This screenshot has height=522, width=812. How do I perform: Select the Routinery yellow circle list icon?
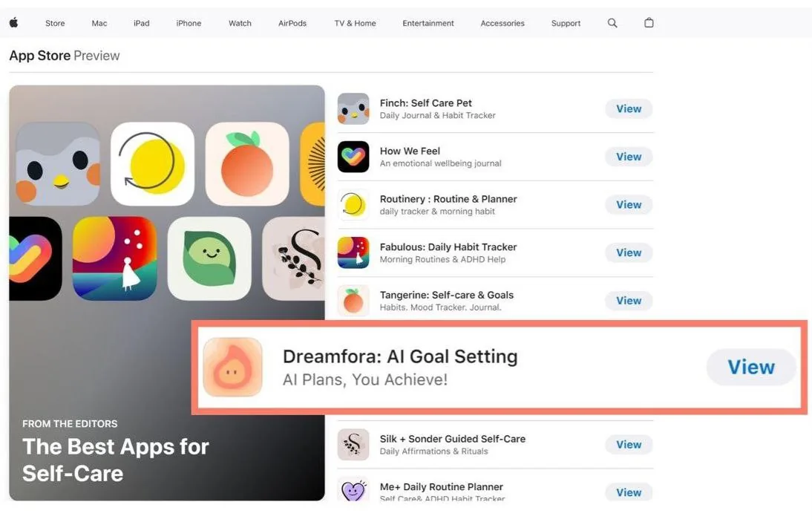click(353, 204)
